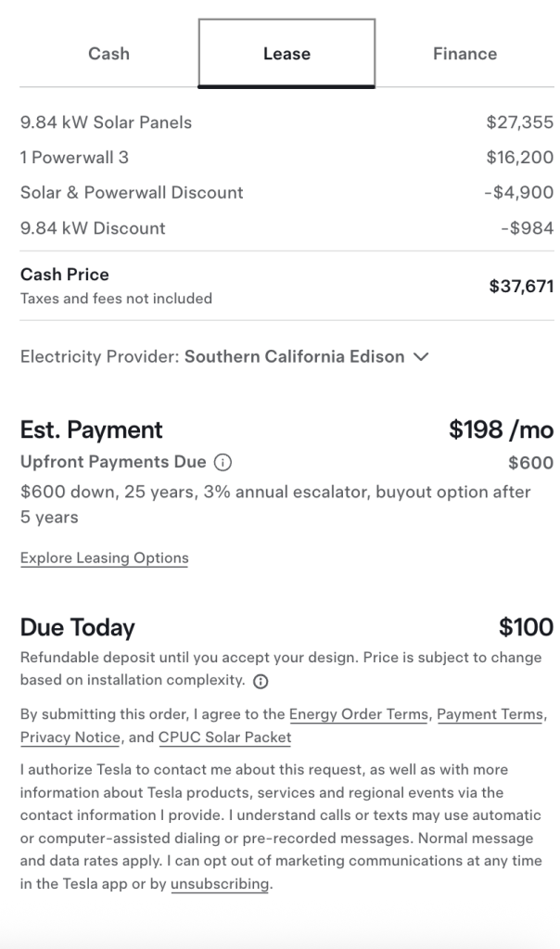Click the Due Today $100 amount
This screenshot has height=949, width=560.
tap(526, 628)
